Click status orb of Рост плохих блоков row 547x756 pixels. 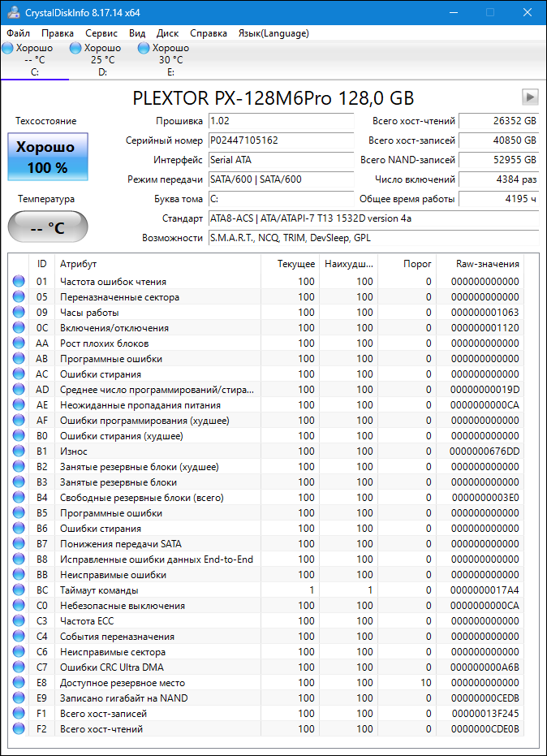[19, 343]
